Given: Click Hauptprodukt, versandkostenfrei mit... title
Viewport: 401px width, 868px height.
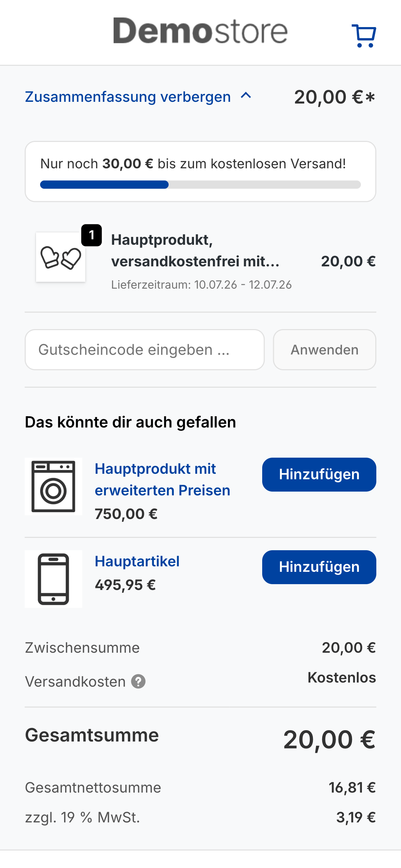Looking at the screenshot, I should [x=195, y=251].
